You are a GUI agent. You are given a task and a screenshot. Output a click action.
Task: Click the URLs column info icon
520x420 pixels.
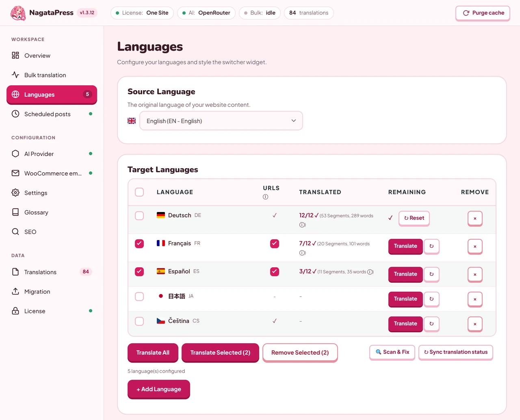265,197
